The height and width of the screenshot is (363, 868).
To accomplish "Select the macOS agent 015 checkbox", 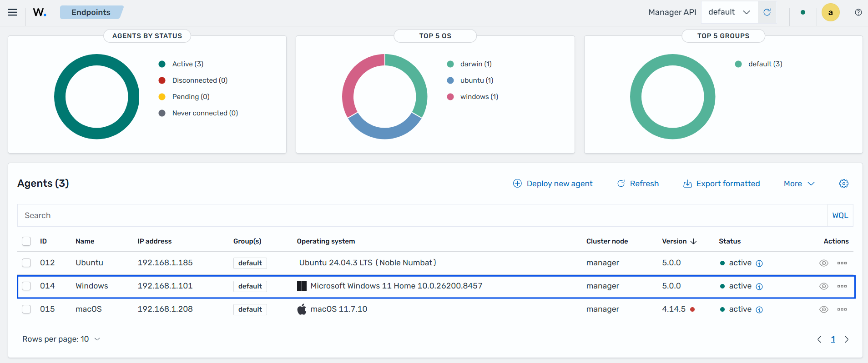I will click(x=26, y=309).
